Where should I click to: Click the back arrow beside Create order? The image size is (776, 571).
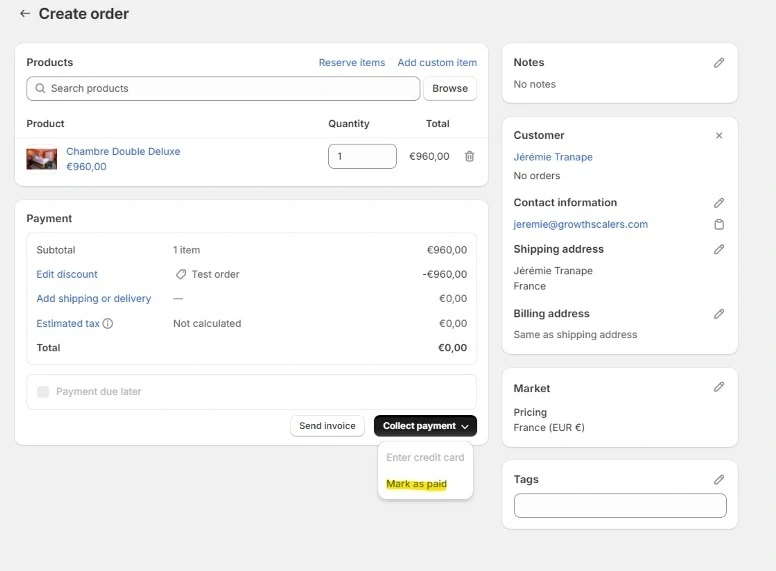click(x=25, y=14)
